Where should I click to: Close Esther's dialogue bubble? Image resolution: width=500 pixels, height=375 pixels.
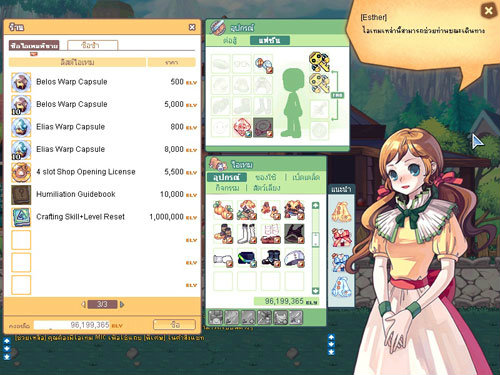tap(488, 11)
